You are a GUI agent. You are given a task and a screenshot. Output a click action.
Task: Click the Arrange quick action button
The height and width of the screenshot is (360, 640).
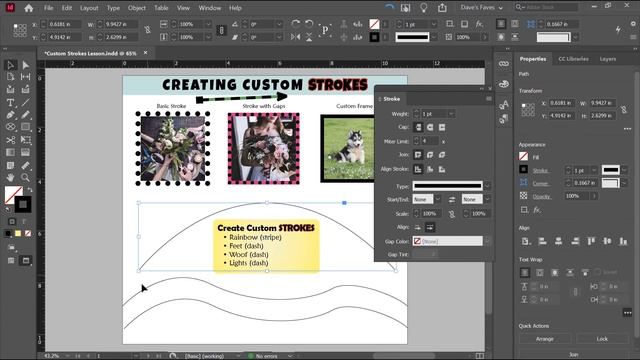(545, 339)
